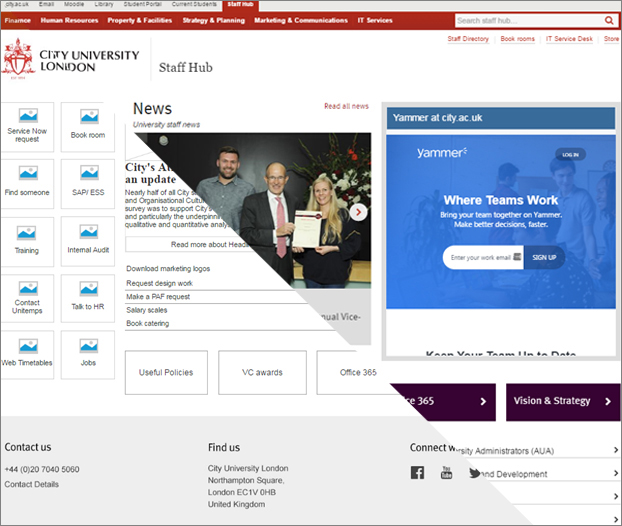The image size is (622, 526).
Task: Open the Find someone tile icon
Action: point(27,173)
